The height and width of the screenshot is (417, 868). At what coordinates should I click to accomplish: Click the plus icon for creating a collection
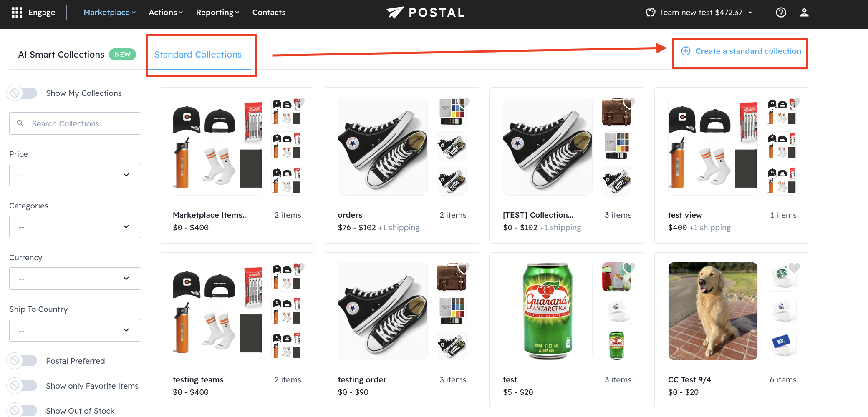pyautogui.click(x=686, y=51)
